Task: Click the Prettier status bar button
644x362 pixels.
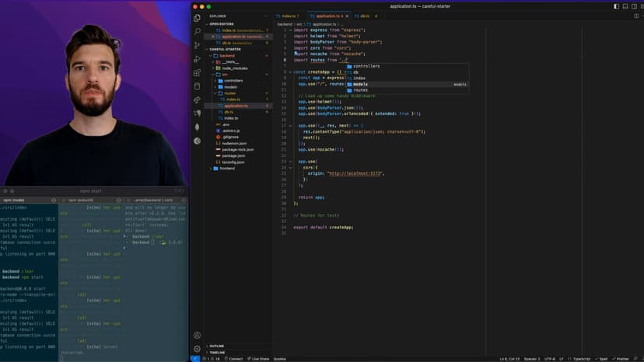Action: 622,359
